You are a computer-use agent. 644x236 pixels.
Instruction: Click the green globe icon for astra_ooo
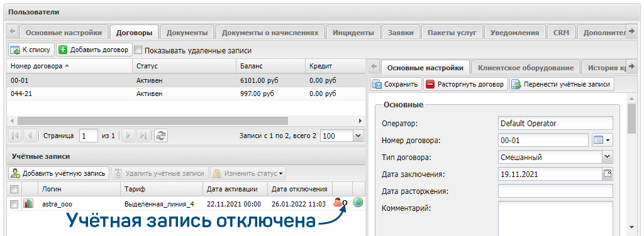point(358,202)
